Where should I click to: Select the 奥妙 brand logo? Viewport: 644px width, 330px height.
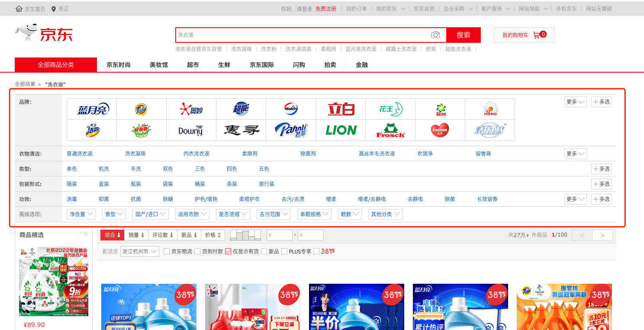pos(191,109)
